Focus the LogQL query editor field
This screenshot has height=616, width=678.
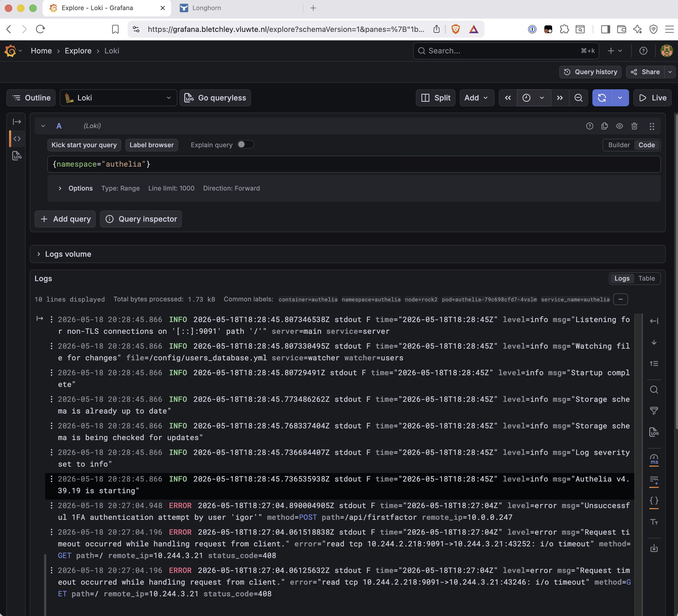354,164
